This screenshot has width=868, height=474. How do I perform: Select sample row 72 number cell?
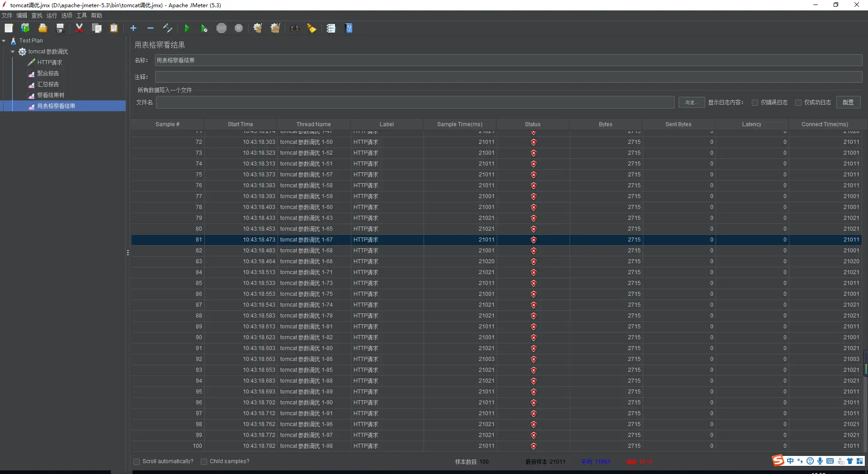tap(167, 142)
